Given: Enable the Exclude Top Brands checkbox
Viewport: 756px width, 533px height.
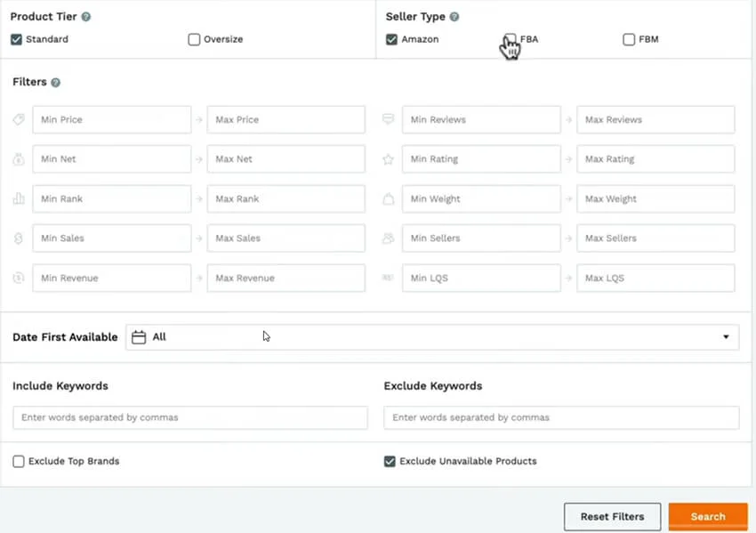Looking at the screenshot, I should [x=19, y=461].
